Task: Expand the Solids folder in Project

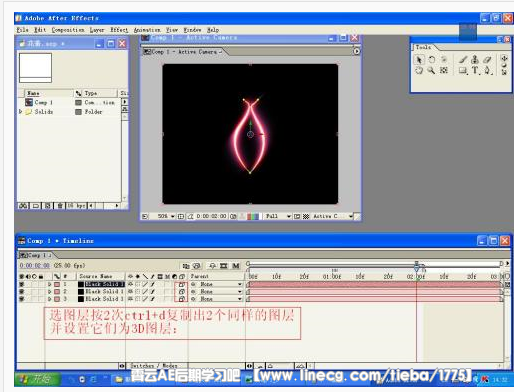Action: [x=21, y=112]
